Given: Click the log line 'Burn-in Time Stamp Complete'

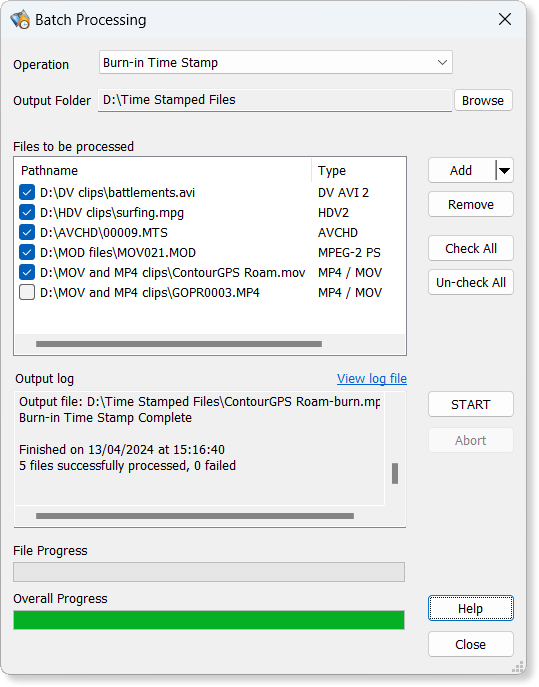Looking at the screenshot, I should click(106, 418).
